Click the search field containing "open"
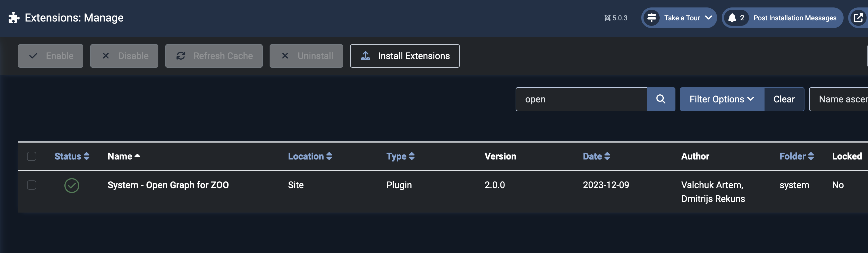Image resolution: width=868 pixels, height=253 pixels. tap(581, 99)
